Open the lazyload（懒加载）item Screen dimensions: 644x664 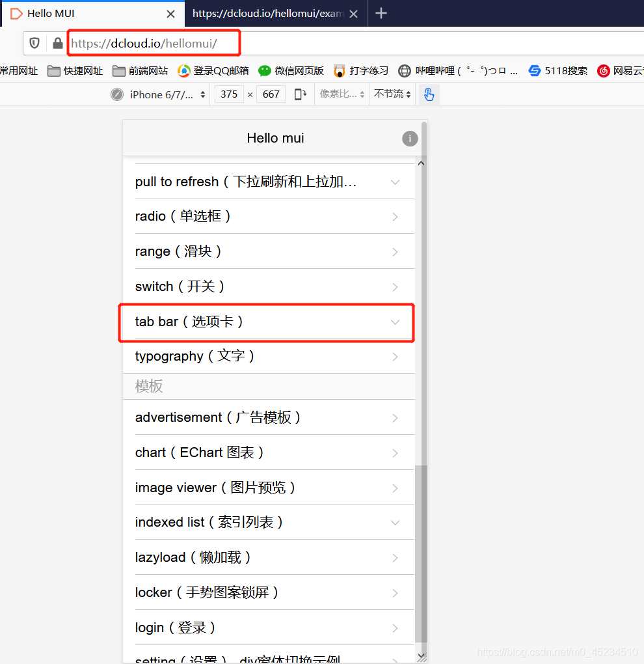click(269, 558)
